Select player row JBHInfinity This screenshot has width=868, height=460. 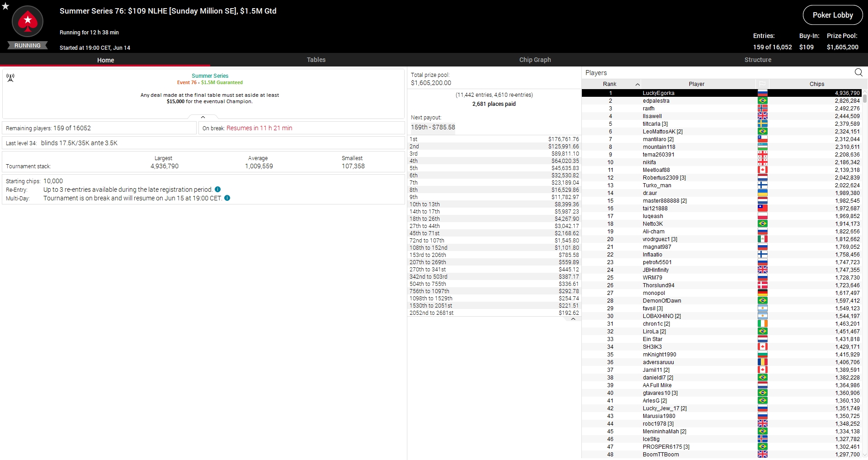(x=722, y=270)
